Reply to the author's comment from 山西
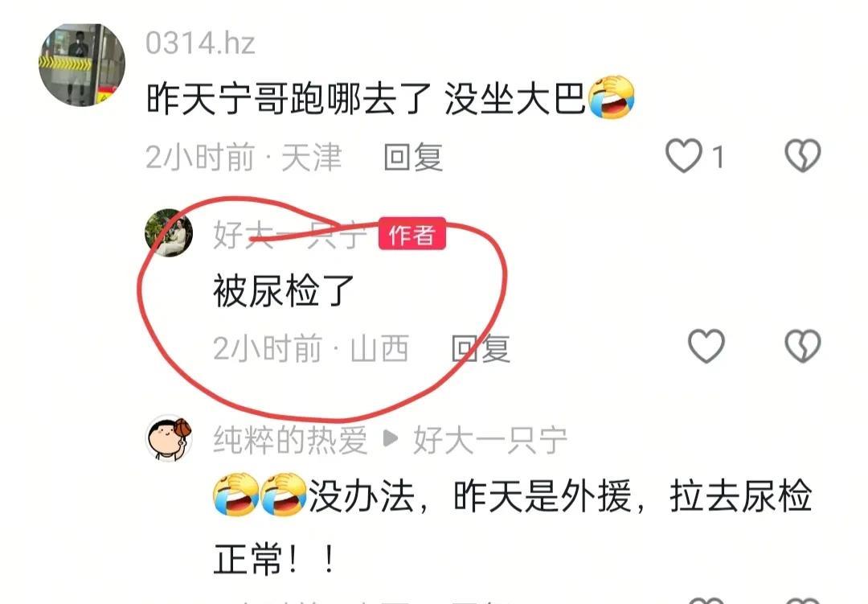 [481, 349]
